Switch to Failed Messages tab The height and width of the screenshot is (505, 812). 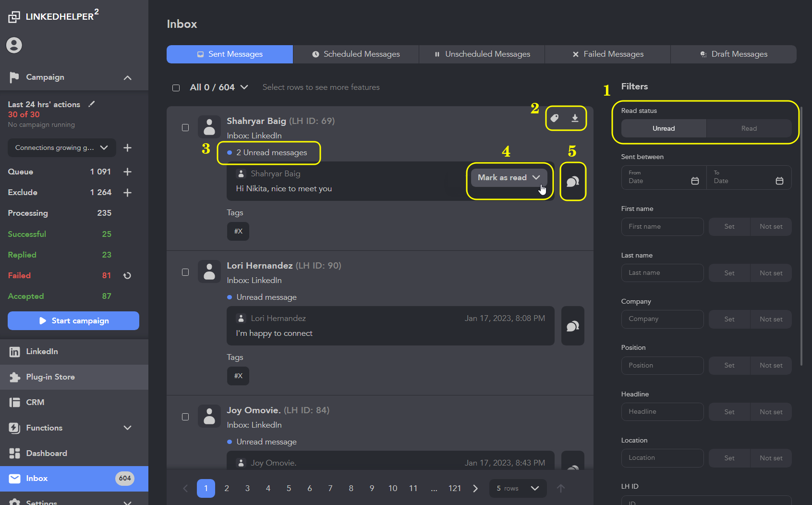tap(607, 54)
